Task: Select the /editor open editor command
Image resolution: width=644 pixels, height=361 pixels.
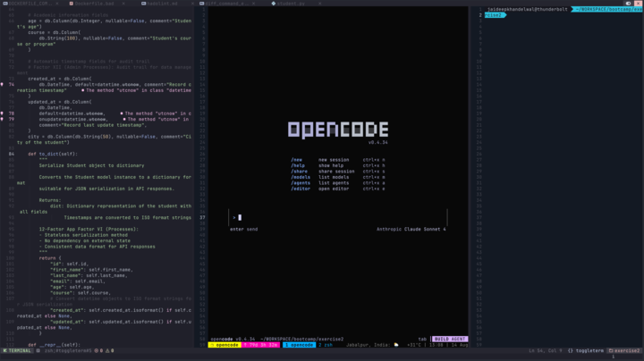Action: tap(337, 189)
